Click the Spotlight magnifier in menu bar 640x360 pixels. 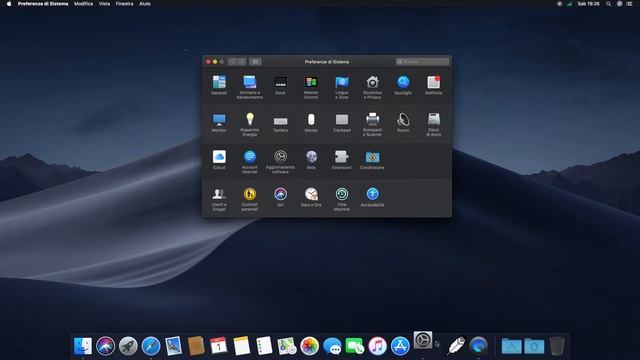coord(608,4)
